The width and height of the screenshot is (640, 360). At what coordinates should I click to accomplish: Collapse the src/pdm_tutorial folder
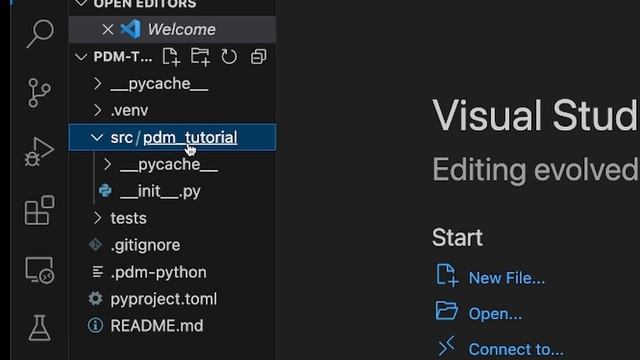[97, 138]
